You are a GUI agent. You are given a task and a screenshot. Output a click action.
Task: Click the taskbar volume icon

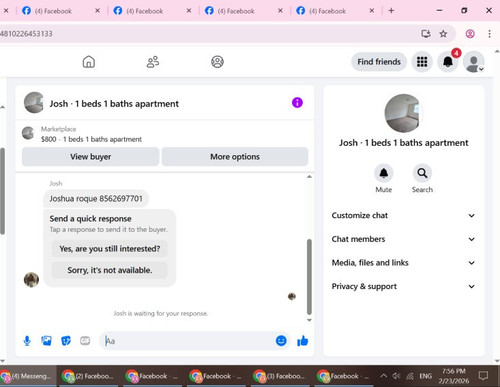click(x=396, y=376)
